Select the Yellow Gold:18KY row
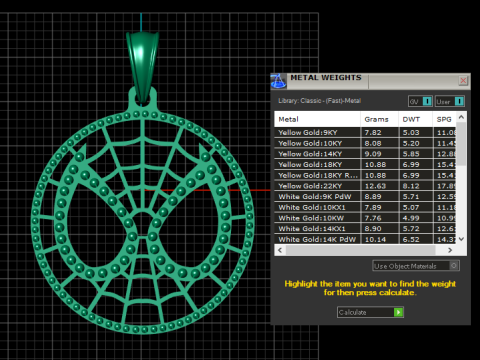 click(365, 164)
